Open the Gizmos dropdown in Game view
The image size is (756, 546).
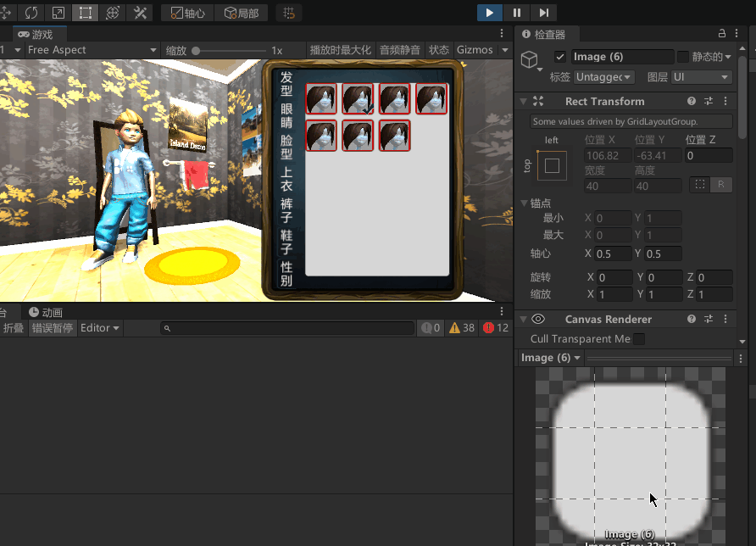tap(475, 50)
